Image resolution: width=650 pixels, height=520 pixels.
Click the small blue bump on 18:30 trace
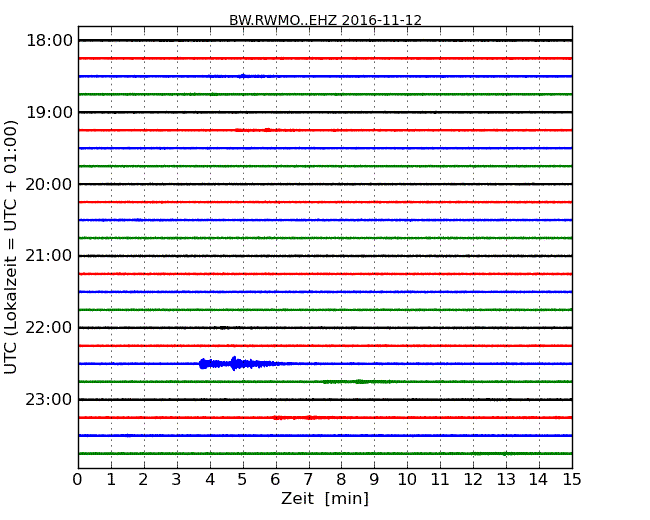[x=243, y=76]
